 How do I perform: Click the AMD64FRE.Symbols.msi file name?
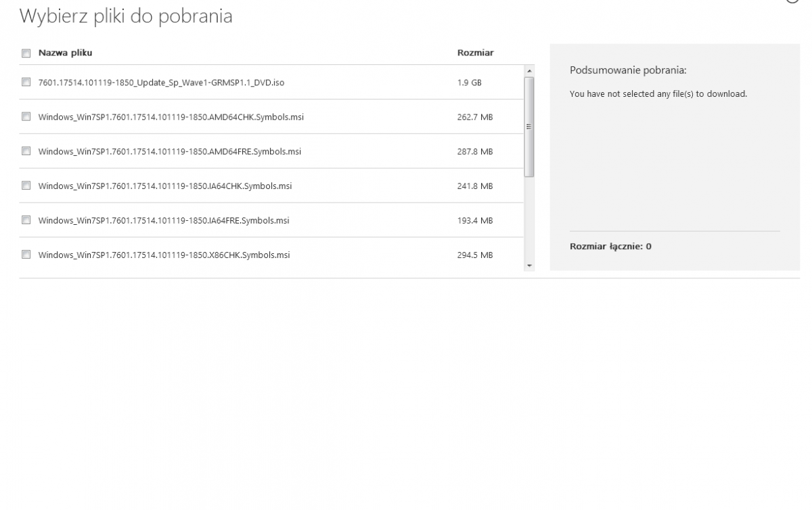pos(169,152)
